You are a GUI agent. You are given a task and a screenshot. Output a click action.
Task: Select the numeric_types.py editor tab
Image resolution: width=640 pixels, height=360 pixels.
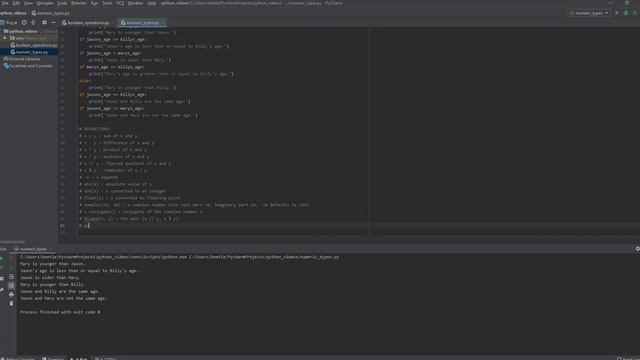(141, 23)
